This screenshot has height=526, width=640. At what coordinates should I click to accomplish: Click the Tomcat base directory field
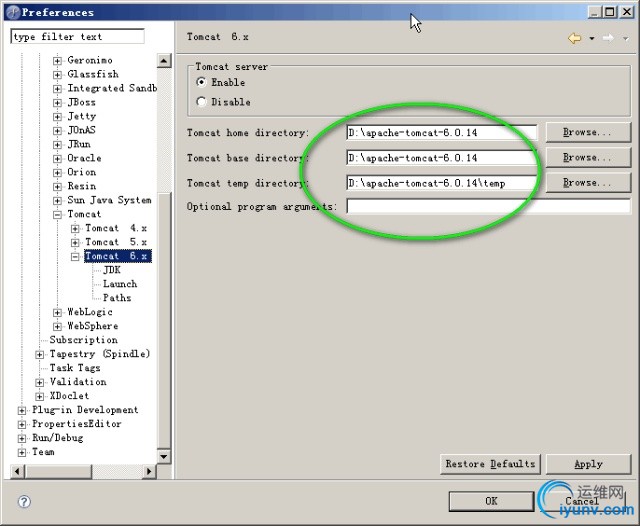click(442, 158)
